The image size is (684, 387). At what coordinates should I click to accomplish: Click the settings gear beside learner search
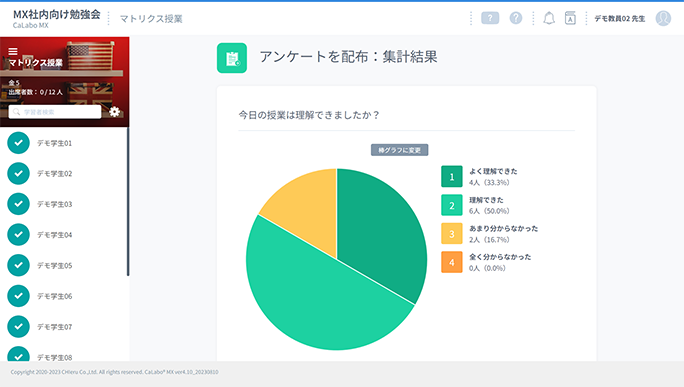pyautogui.click(x=114, y=112)
